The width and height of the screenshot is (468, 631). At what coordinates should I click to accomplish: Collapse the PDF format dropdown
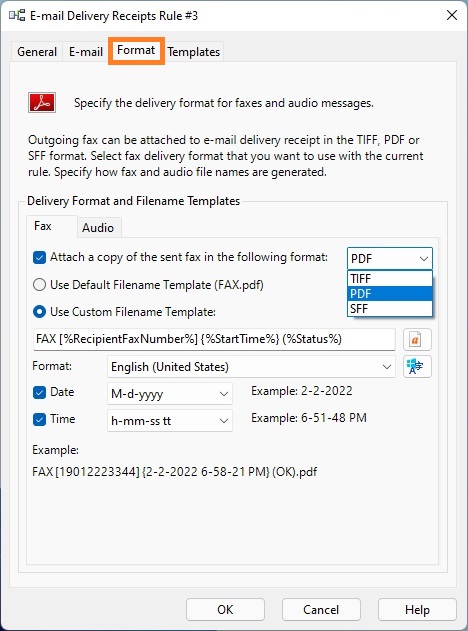click(x=390, y=258)
